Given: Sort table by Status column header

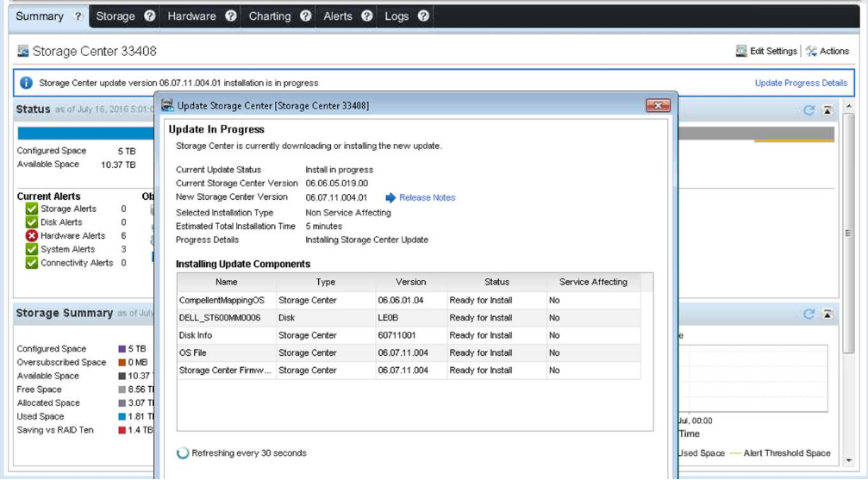Looking at the screenshot, I should click(x=496, y=282).
